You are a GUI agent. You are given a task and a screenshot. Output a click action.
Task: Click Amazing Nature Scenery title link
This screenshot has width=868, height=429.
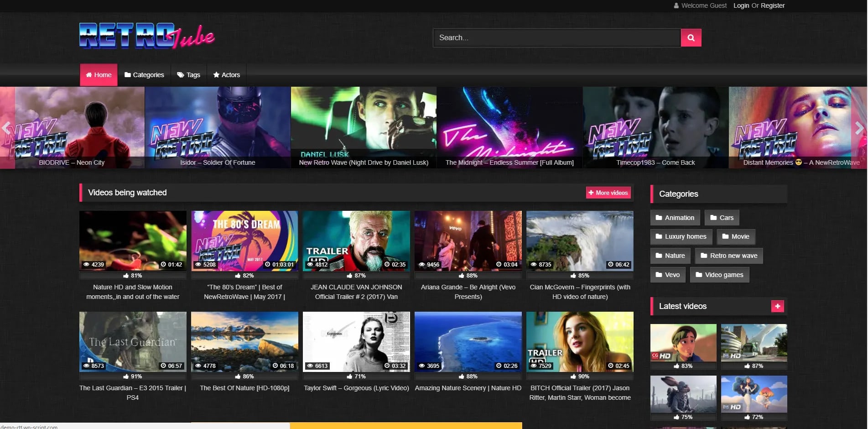468,388
